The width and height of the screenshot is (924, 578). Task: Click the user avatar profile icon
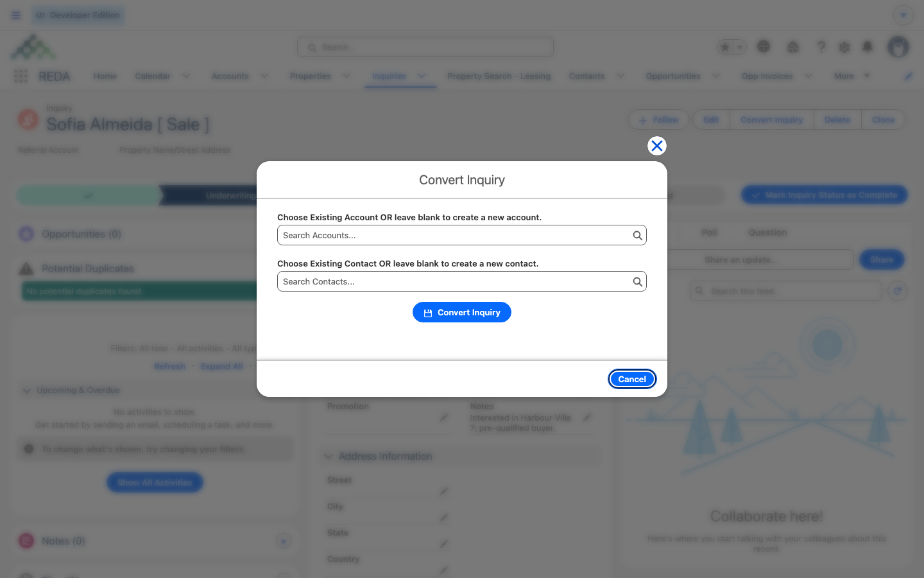coord(898,47)
